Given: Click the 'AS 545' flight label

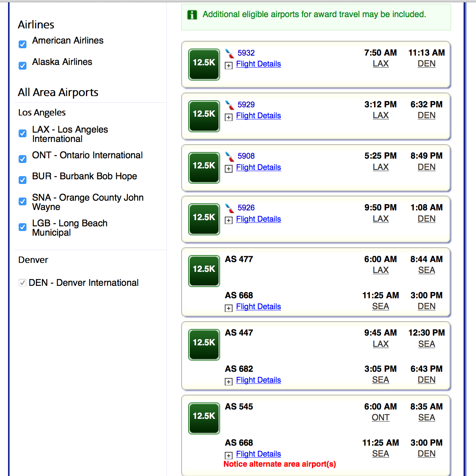Looking at the screenshot, I should tap(239, 407).
